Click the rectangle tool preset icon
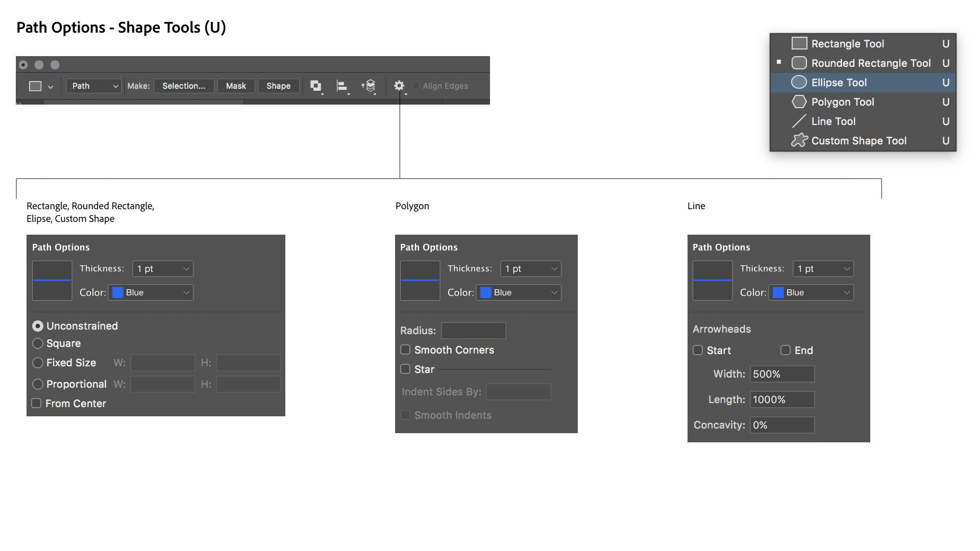Image resolution: width=980 pixels, height=551 pixels. tap(35, 86)
